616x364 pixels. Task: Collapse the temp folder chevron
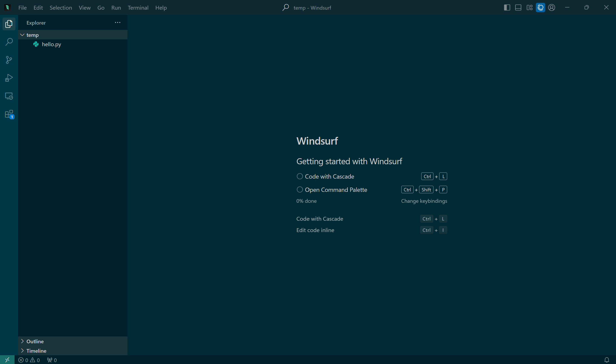point(22,35)
